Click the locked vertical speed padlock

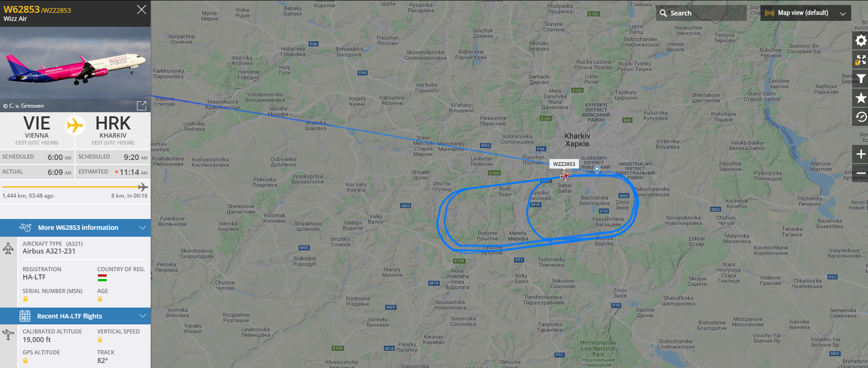click(100, 340)
